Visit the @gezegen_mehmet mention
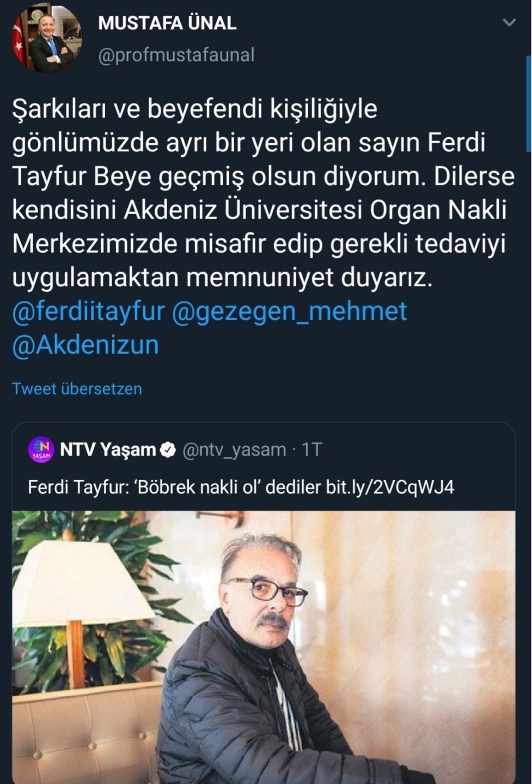 [289, 311]
